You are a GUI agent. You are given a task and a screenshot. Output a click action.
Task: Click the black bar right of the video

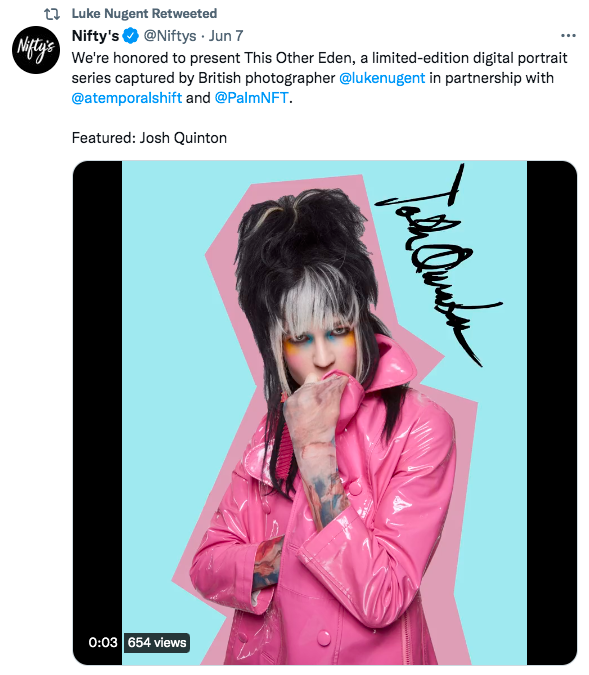coord(552,413)
